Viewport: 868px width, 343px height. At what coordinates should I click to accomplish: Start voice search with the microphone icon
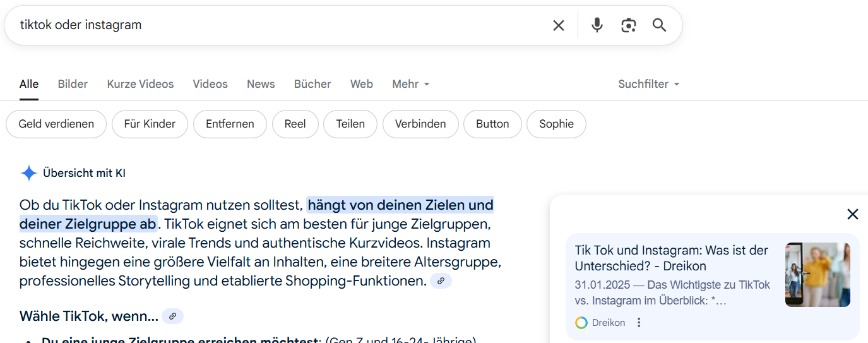point(597,25)
